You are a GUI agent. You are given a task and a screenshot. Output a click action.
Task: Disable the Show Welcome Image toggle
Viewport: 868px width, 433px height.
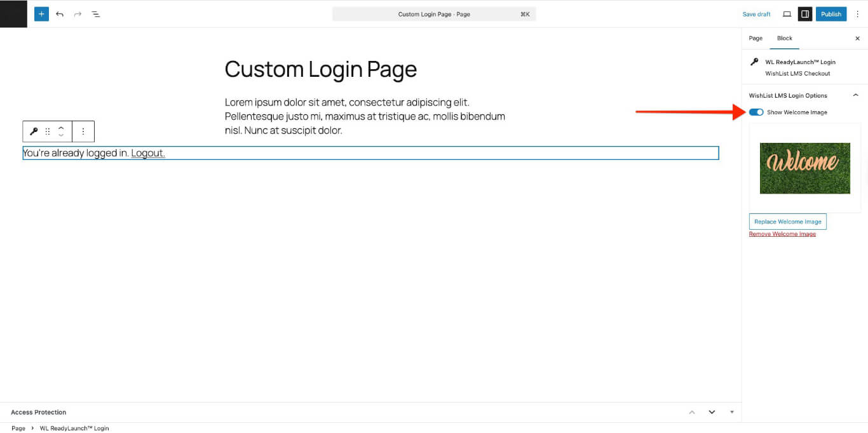[x=756, y=112]
